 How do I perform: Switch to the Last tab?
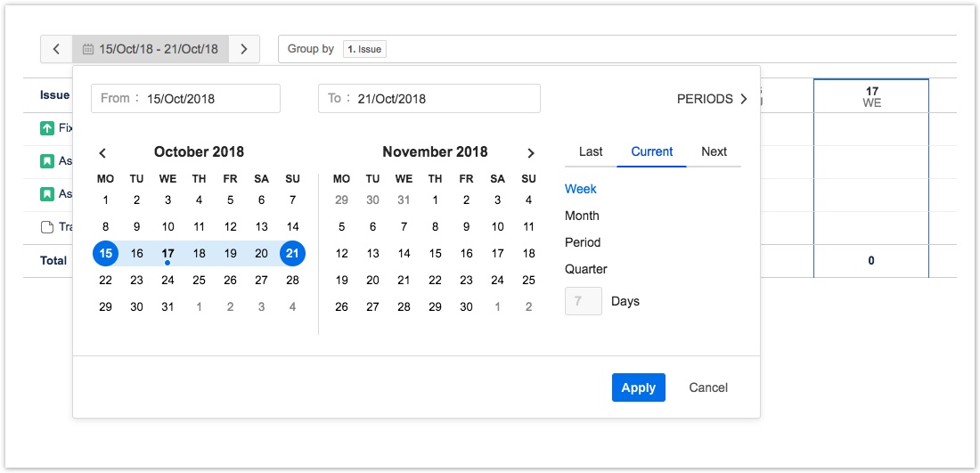coord(591,151)
